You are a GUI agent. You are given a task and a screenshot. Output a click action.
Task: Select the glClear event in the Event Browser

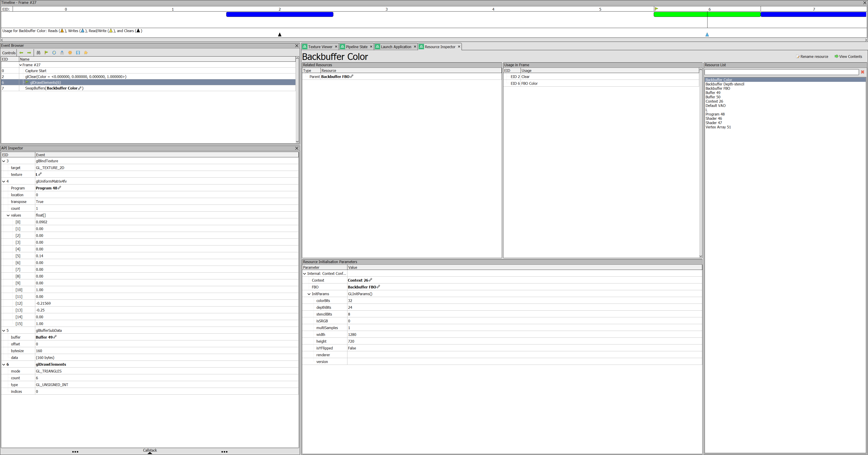(x=76, y=76)
